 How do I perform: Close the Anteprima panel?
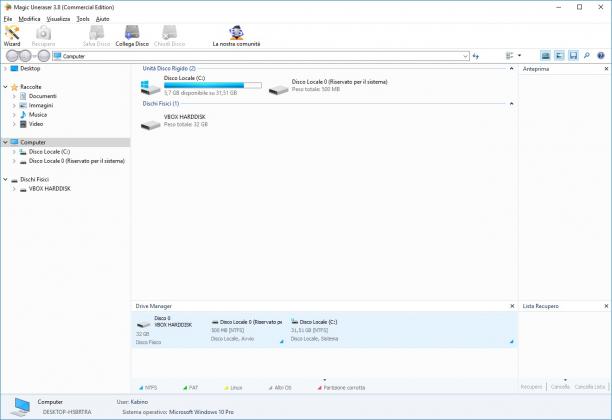click(x=606, y=69)
